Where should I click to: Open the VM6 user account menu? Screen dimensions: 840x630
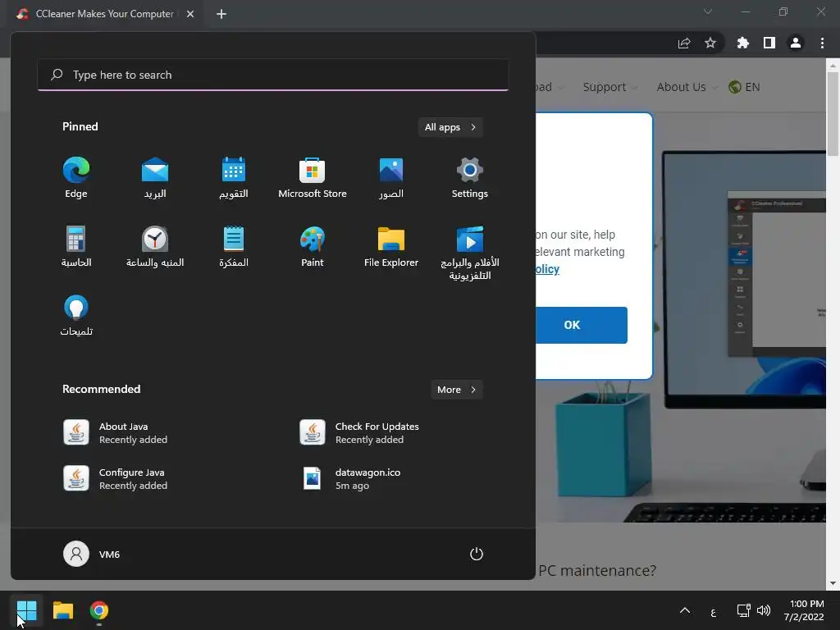point(92,554)
